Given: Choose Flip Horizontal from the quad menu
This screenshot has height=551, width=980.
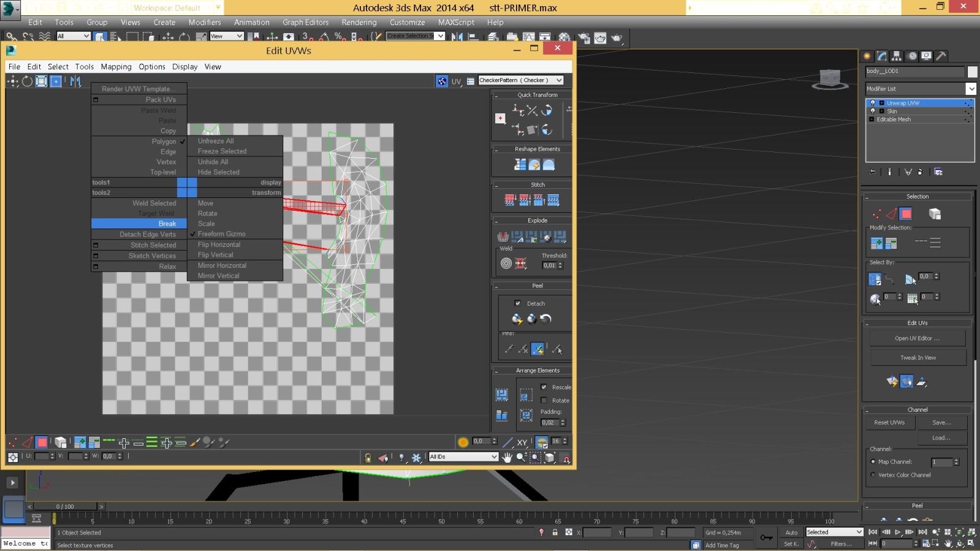Looking at the screenshot, I should tap(219, 245).
